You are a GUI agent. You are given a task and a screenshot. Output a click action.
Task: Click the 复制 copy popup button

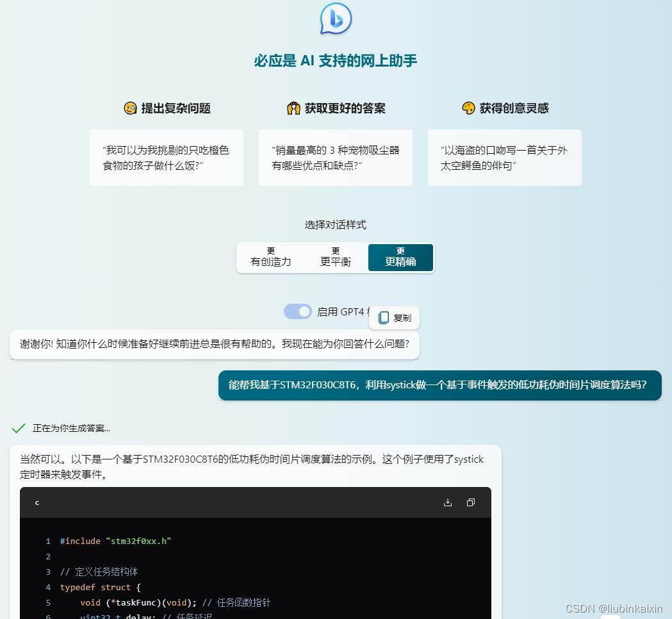394,318
